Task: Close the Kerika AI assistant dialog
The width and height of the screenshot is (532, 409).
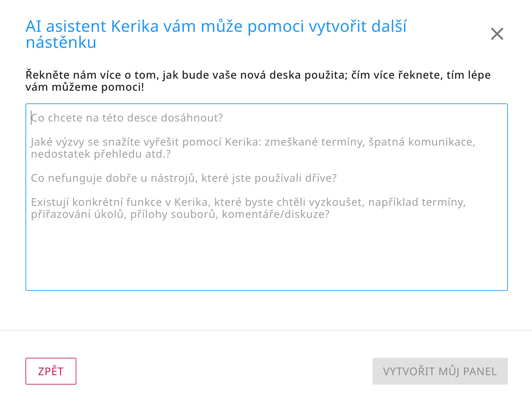Action: click(x=497, y=34)
